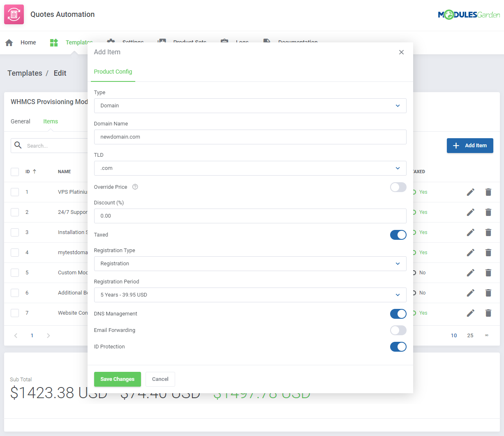The height and width of the screenshot is (436, 504).
Task: Select the Home icon in the navigation bar
Action: click(9, 42)
